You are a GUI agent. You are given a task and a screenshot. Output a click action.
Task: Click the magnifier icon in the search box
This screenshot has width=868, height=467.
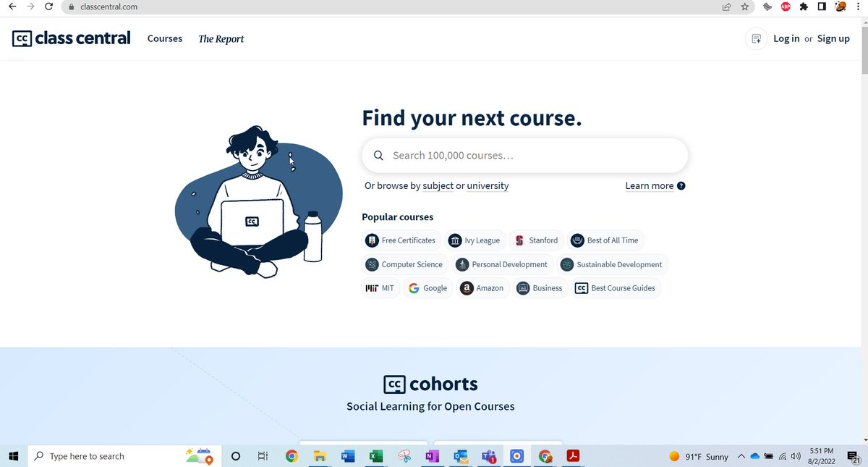(x=378, y=156)
